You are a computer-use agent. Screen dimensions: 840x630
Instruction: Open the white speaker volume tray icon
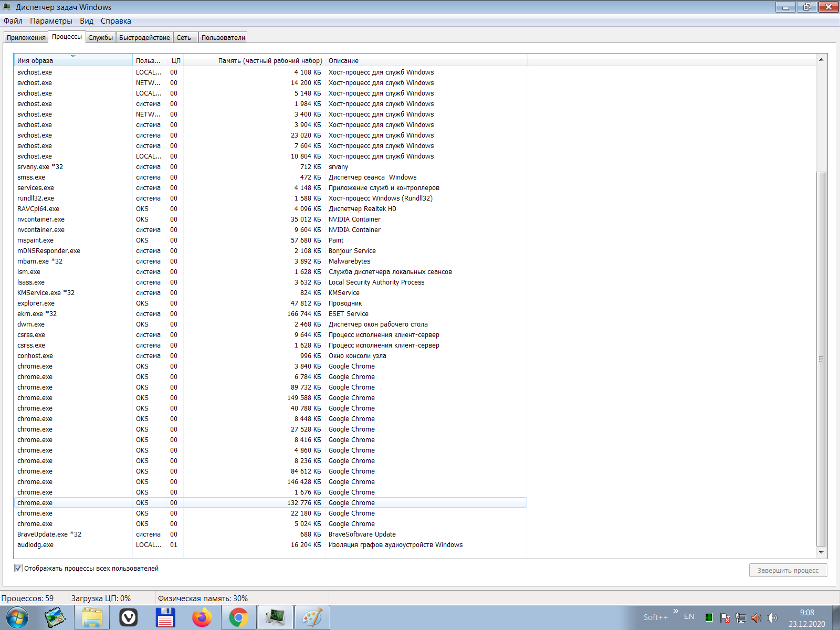click(772, 617)
